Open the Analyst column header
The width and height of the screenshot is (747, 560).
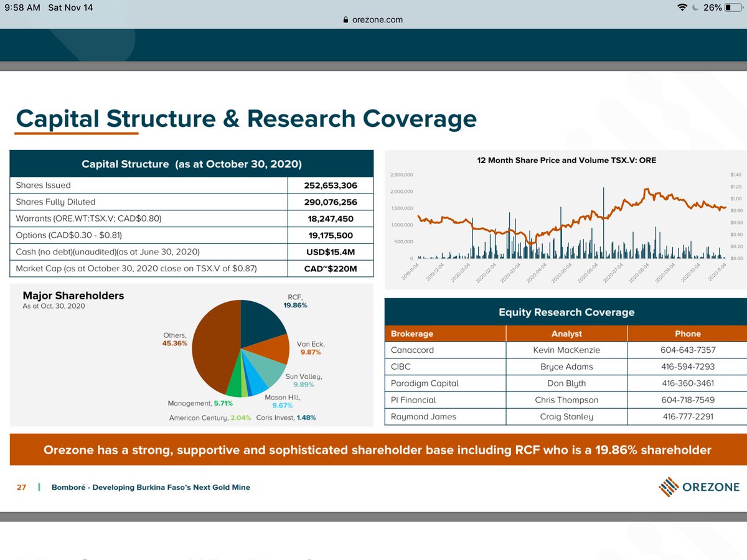point(566,334)
